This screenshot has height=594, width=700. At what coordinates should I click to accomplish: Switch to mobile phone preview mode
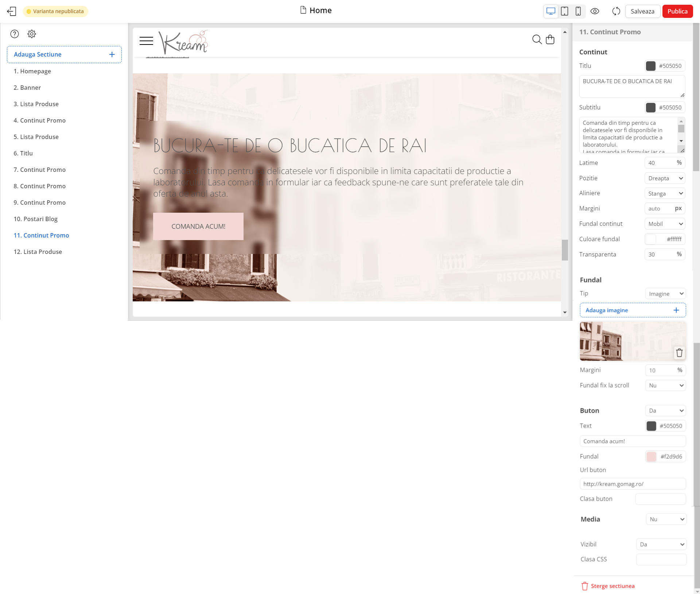point(578,11)
